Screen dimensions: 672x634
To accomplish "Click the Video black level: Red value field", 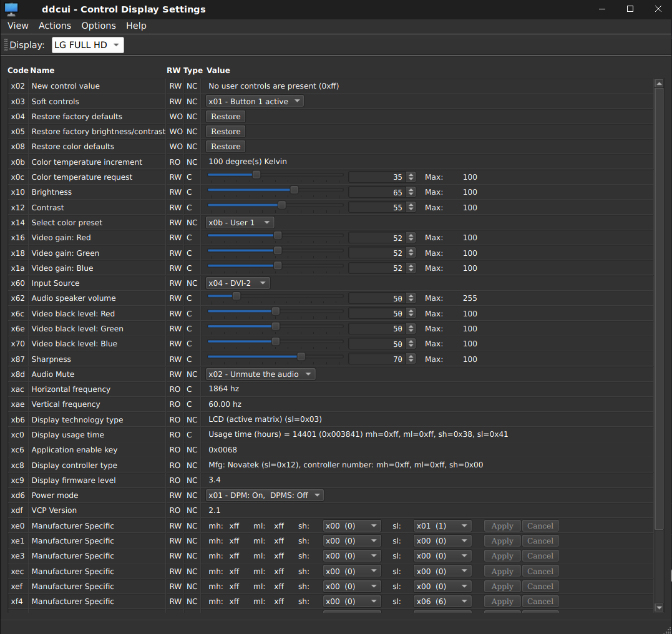I will [x=377, y=314].
